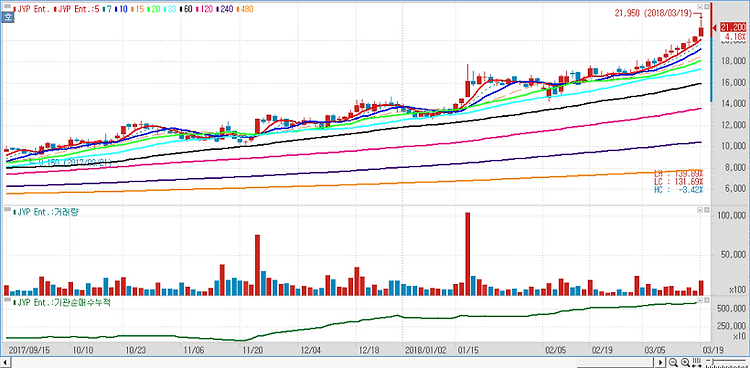Screen dimensions: 750x368
Task: Select the JVP Ent. candlestick legend
Action: pos(33,8)
